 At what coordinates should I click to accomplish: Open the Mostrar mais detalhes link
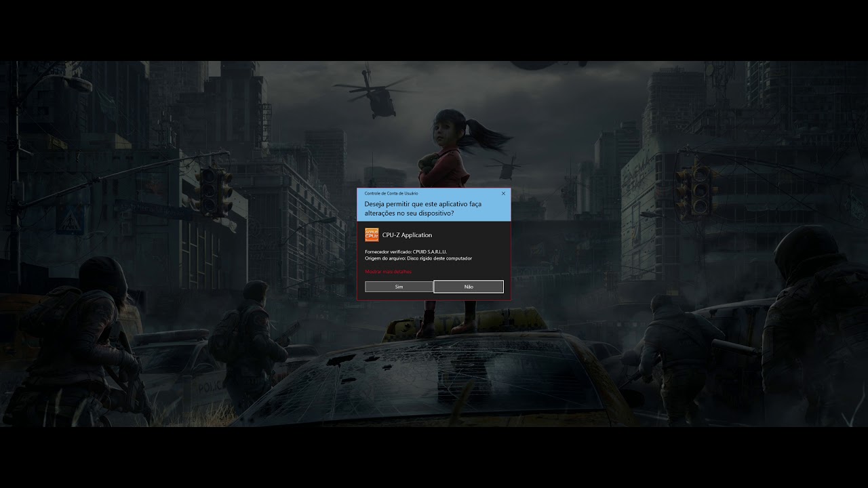[x=388, y=272]
